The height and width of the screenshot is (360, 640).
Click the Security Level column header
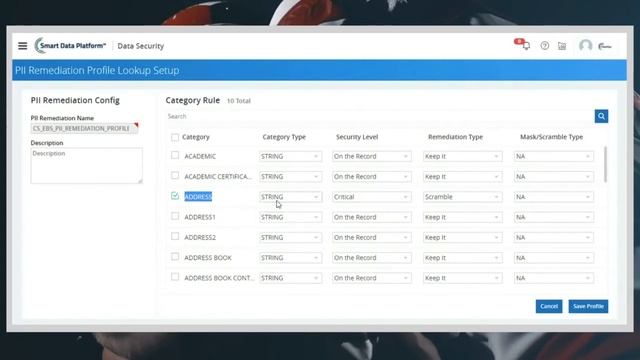click(357, 137)
